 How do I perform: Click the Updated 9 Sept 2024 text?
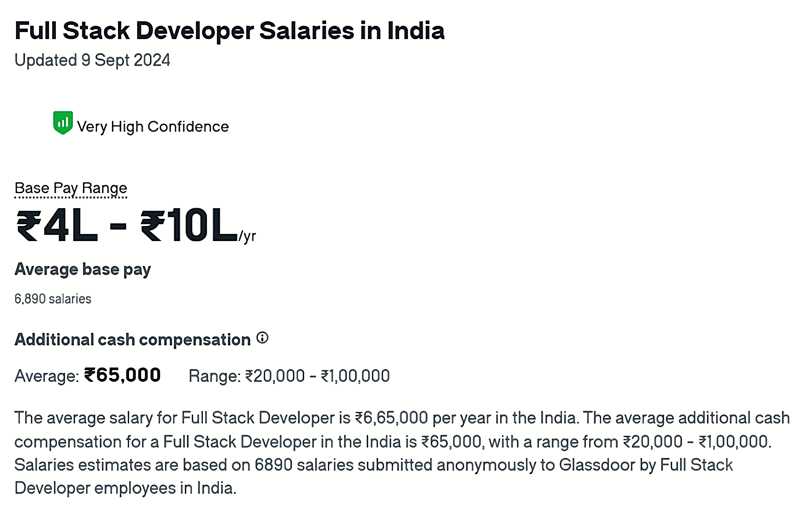(93, 61)
